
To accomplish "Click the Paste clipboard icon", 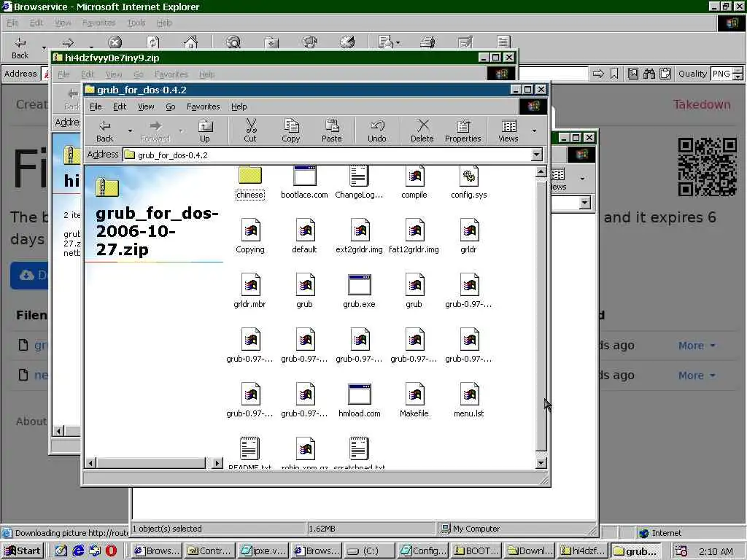I will coord(332,131).
